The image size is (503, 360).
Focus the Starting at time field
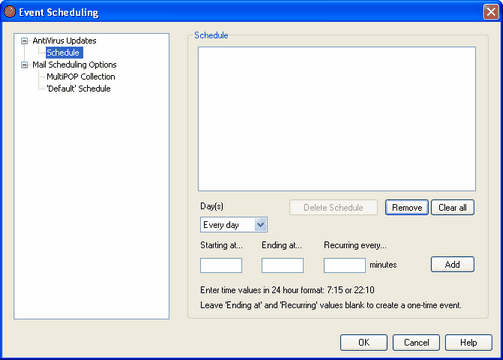(221, 265)
